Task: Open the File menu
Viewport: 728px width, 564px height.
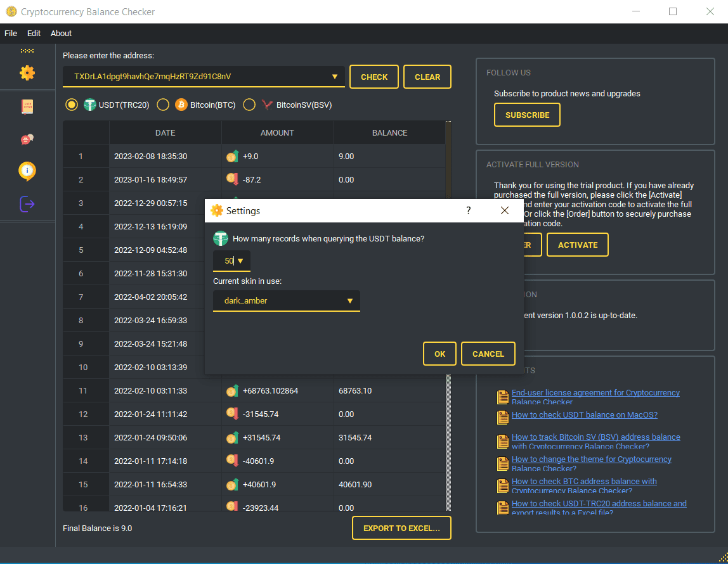Action: (10, 33)
